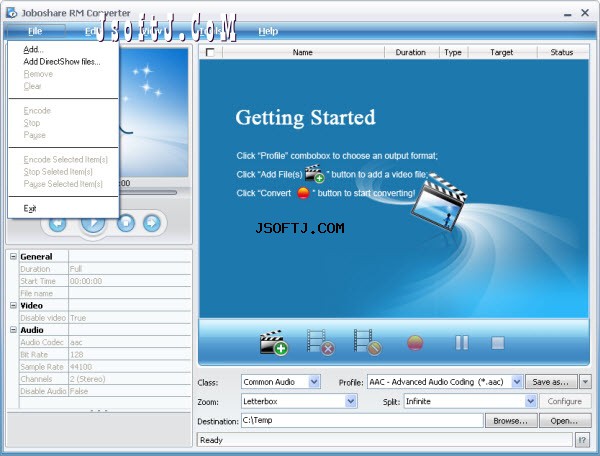Click the Browse... button

(x=511, y=421)
